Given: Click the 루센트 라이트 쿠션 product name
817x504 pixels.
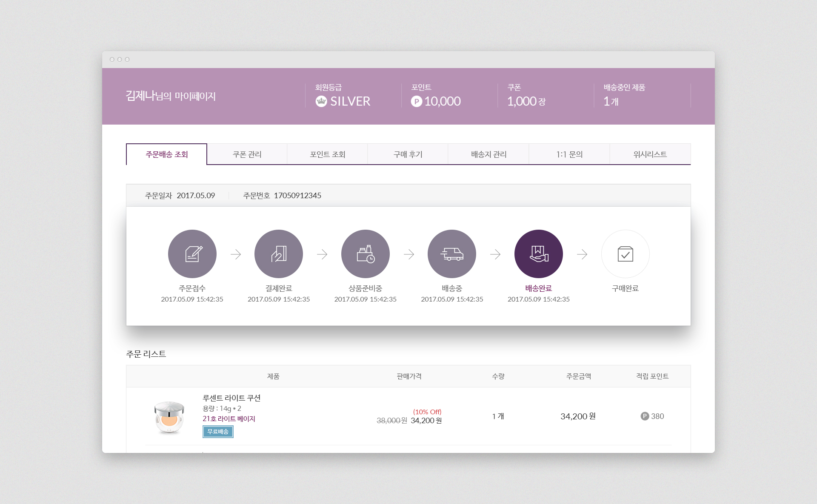Looking at the screenshot, I should [231, 398].
